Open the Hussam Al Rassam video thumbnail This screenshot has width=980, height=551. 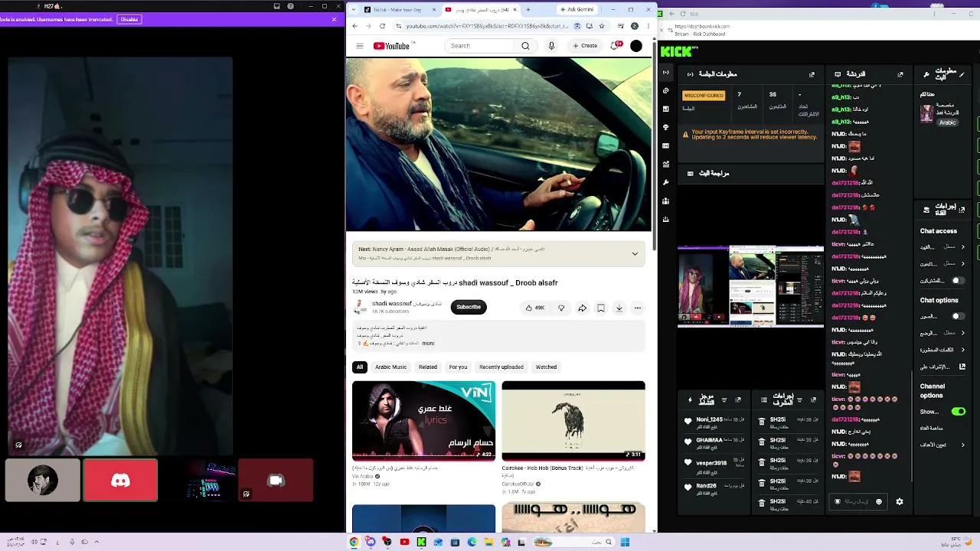click(x=423, y=421)
